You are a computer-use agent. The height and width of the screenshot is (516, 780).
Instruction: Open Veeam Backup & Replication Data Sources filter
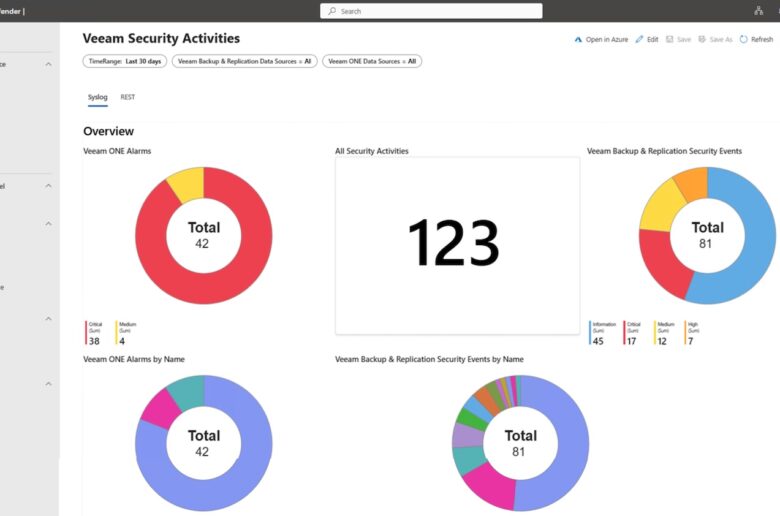click(x=244, y=61)
